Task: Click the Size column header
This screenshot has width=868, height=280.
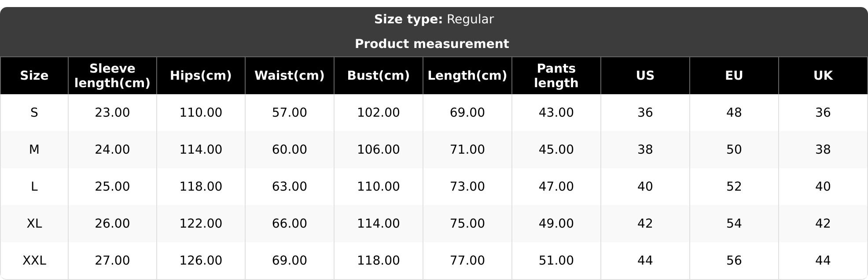Action: click(x=34, y=76)
